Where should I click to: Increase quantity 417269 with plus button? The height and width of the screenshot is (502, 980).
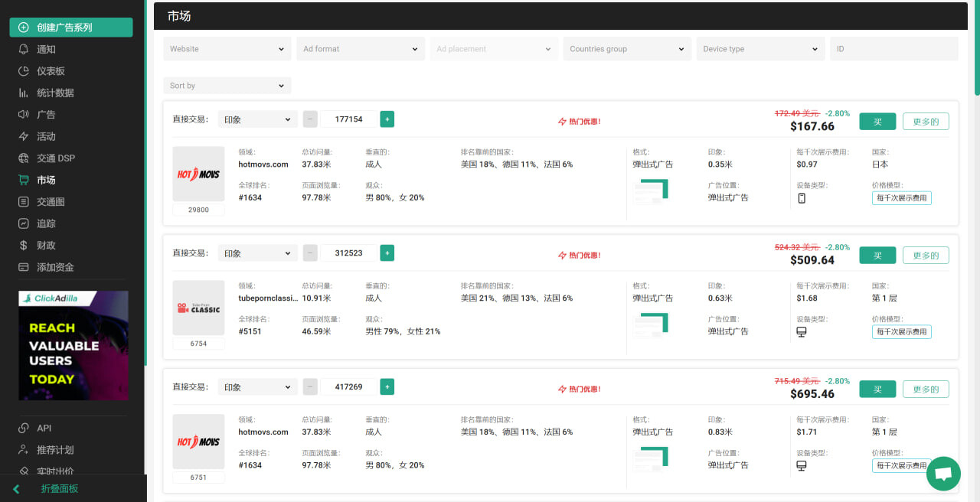pos(387,387)
